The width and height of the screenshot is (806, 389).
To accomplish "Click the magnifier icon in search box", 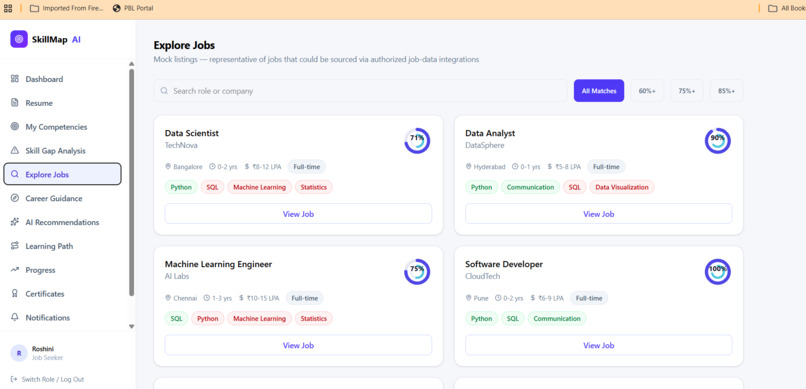I will tap(164, 90).
